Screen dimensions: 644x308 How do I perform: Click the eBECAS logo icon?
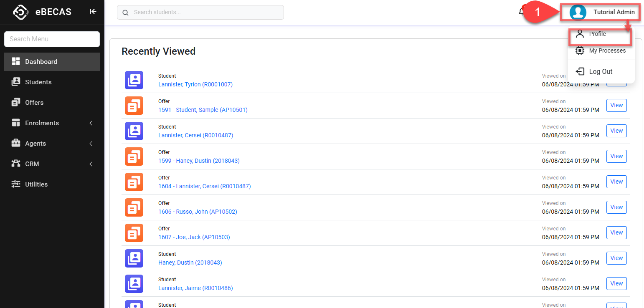click(20, 12)
